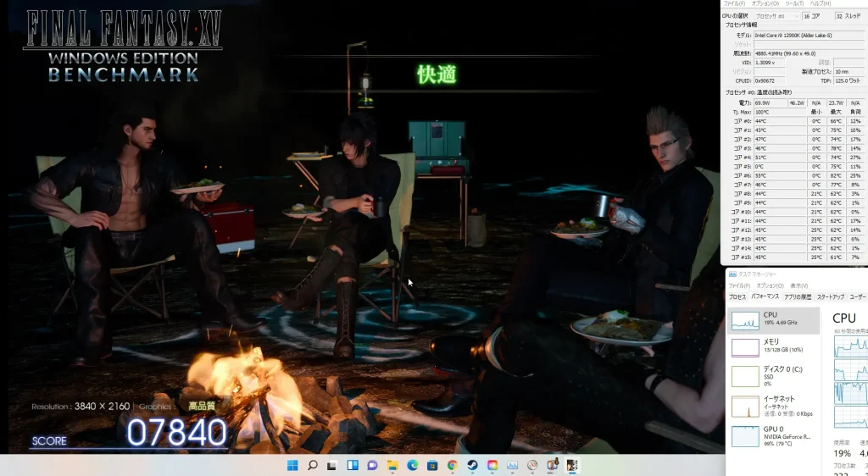Viewport: 868px width, 476px height.
Task: Open Core Temp ファイル(F) menu
Action: 734,3
